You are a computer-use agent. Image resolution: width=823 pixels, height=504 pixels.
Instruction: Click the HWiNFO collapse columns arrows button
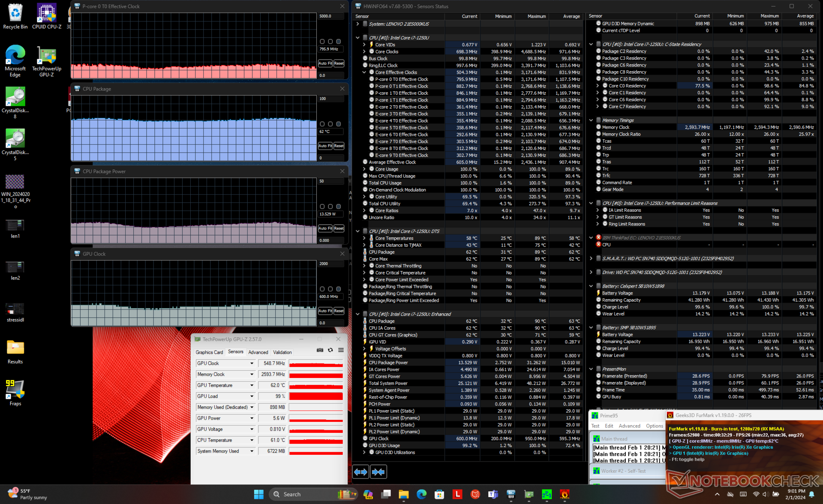[x=378, y=472]
